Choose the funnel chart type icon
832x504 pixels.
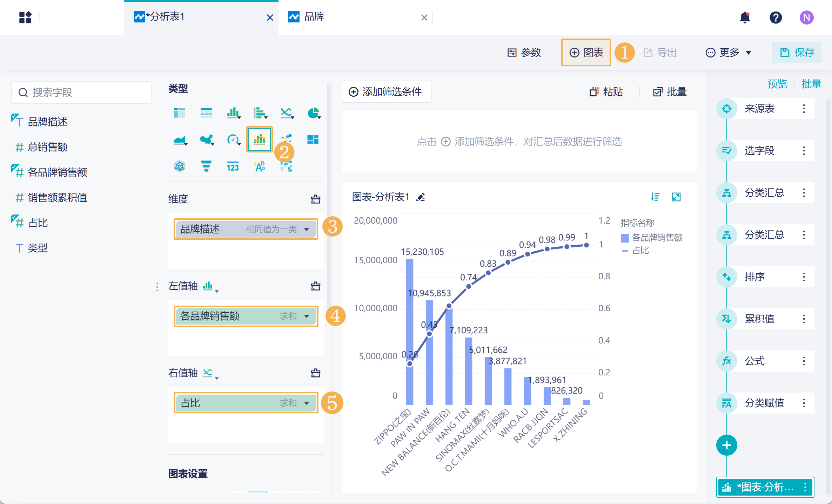coord(206,166)
